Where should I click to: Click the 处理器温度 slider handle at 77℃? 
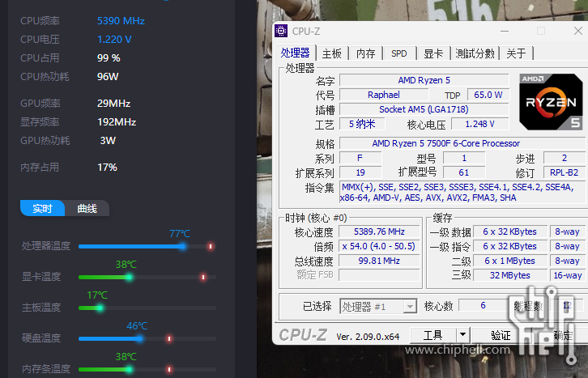pyautogui.click(x=182, y=247)
